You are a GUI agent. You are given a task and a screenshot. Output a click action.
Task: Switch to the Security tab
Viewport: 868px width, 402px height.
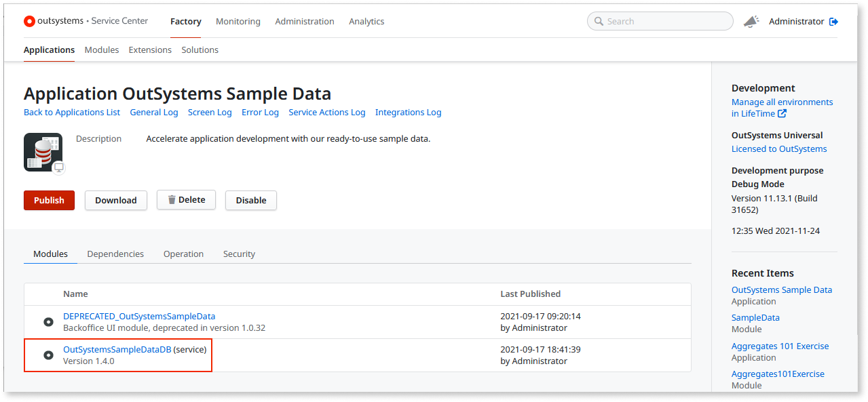(239, 254)
